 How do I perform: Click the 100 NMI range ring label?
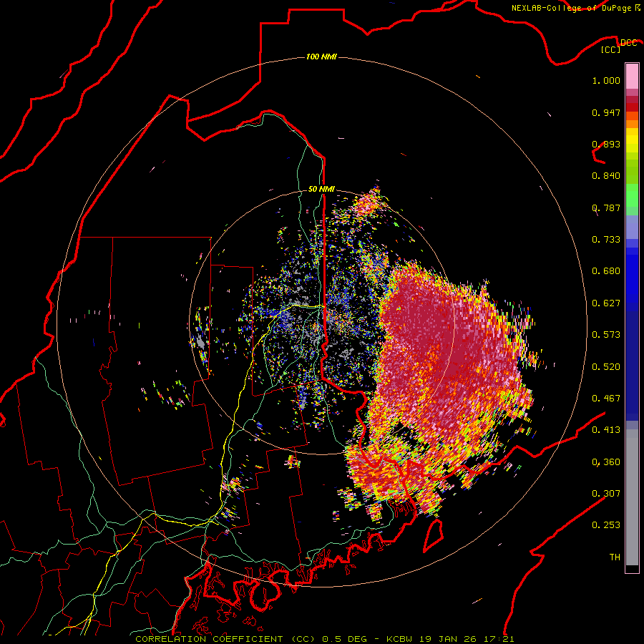click(x=321, y=57)
